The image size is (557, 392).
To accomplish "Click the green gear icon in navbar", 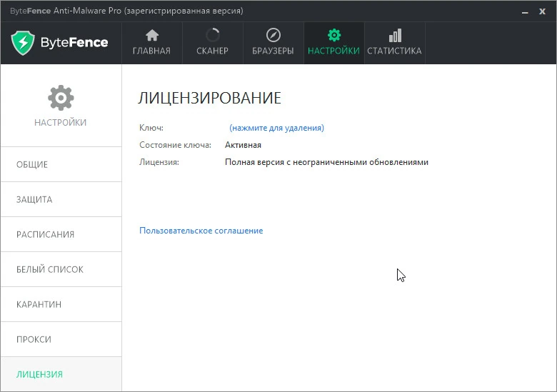I will tap(334, 35).
